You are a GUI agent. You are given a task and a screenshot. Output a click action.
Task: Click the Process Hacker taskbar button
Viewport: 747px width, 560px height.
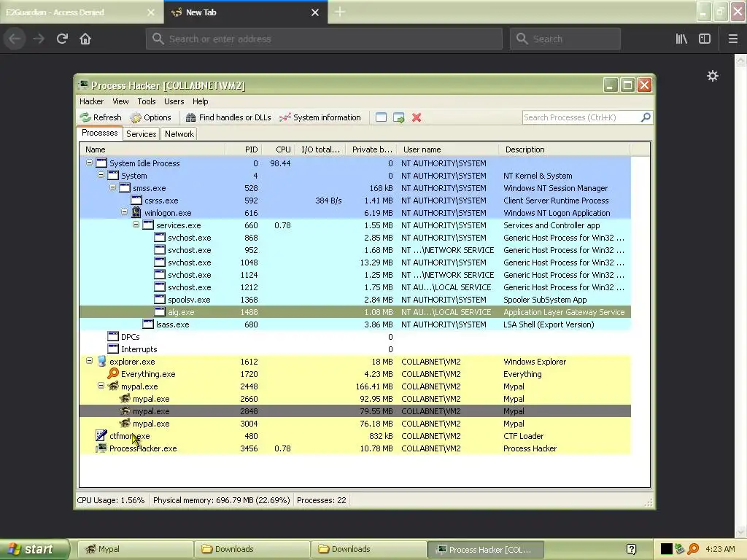485,549
